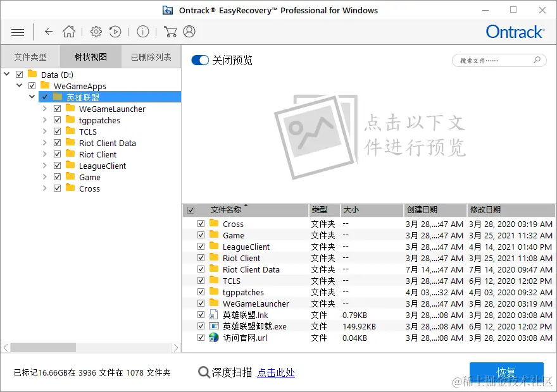The height and width of the screenshot is (392, 557).
Task: Toggle the select-all checkbox in file list header
Action: coord(191,211)
